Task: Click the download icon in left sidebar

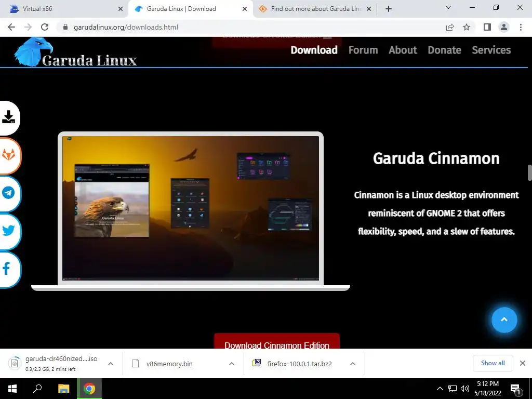Action: (x=9, y=117)
